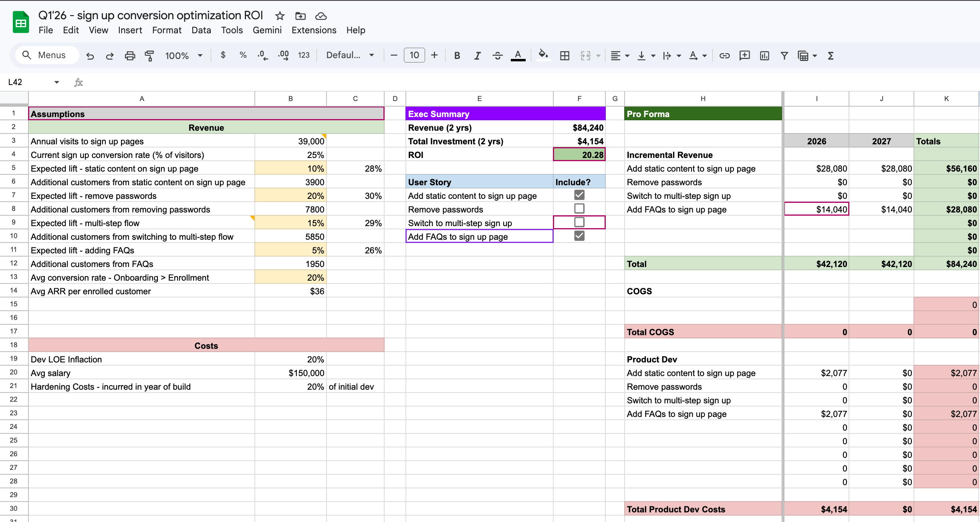Viewport: 980px width, 522px height.
Task: Click the Menus search button
Action: click(45, 55)
